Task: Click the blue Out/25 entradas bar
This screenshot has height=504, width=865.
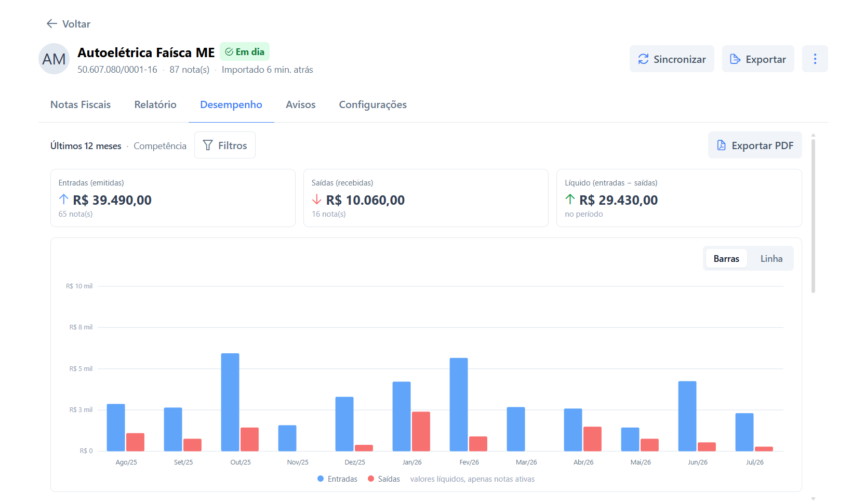Action: (230, 402)
